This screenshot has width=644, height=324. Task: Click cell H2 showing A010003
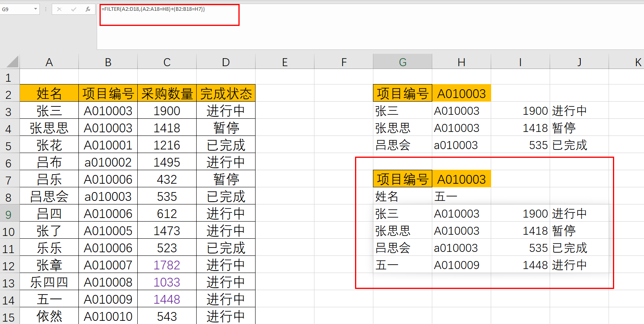[461, 93]
